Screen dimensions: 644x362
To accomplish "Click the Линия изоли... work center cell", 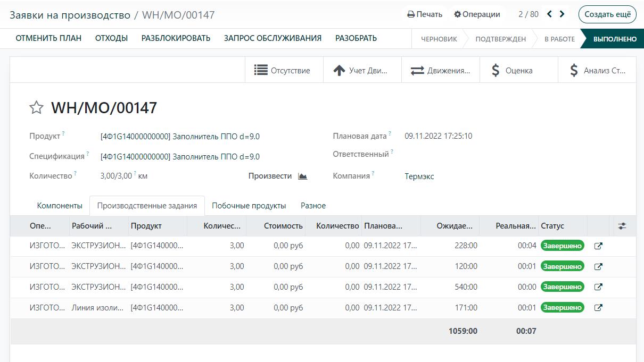I will (x=98, y=308).
